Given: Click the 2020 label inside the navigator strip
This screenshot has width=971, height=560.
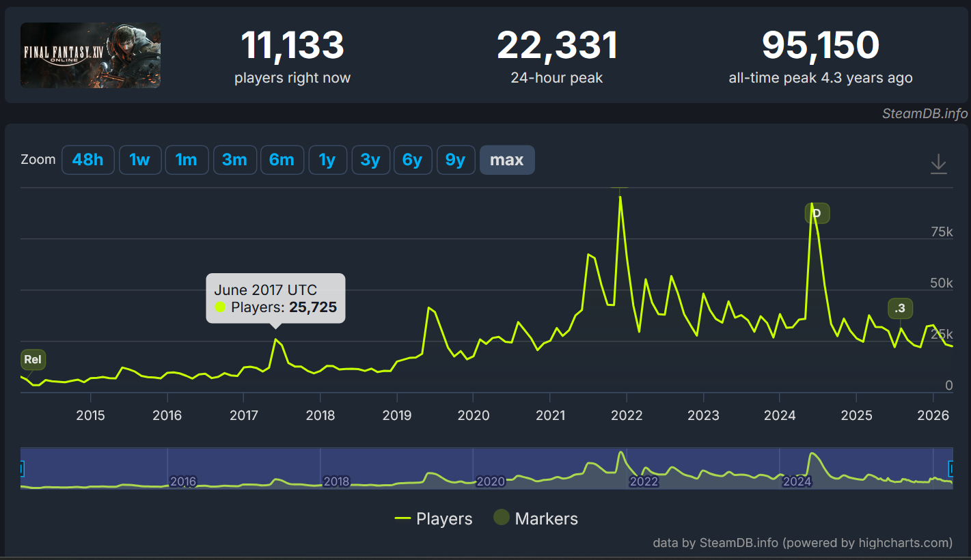Looking at the screenshot, I should (x=490, y=481).
